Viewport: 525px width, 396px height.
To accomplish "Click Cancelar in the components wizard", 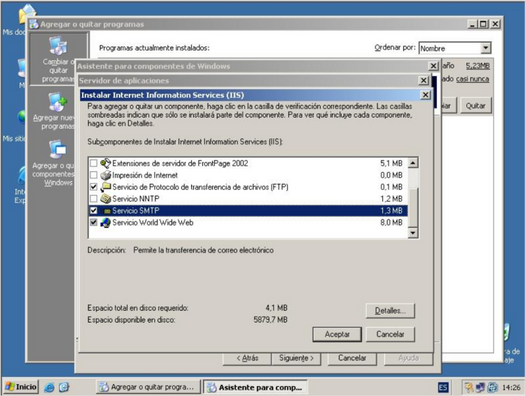I will pos(352,358).
